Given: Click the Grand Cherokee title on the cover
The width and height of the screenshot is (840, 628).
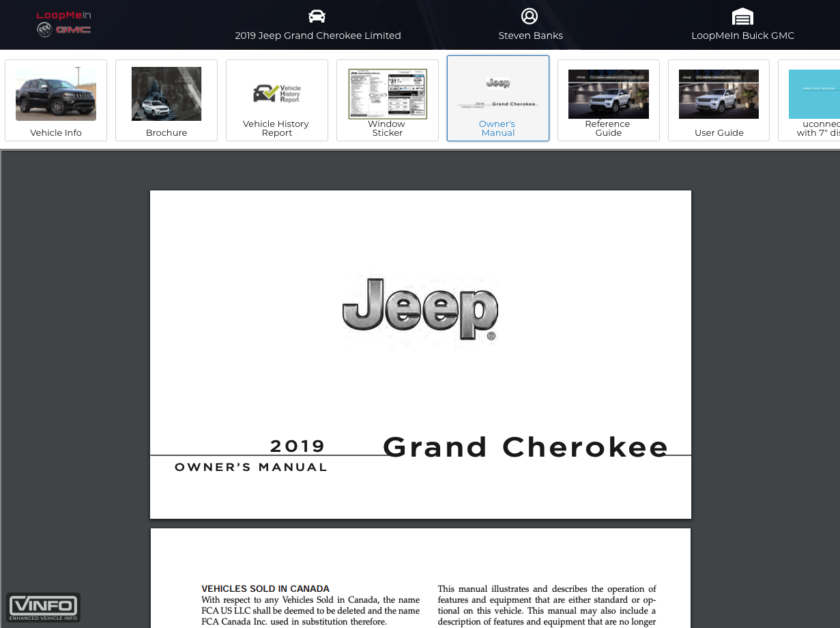Looking at the screenshot, I should (525, 447).
